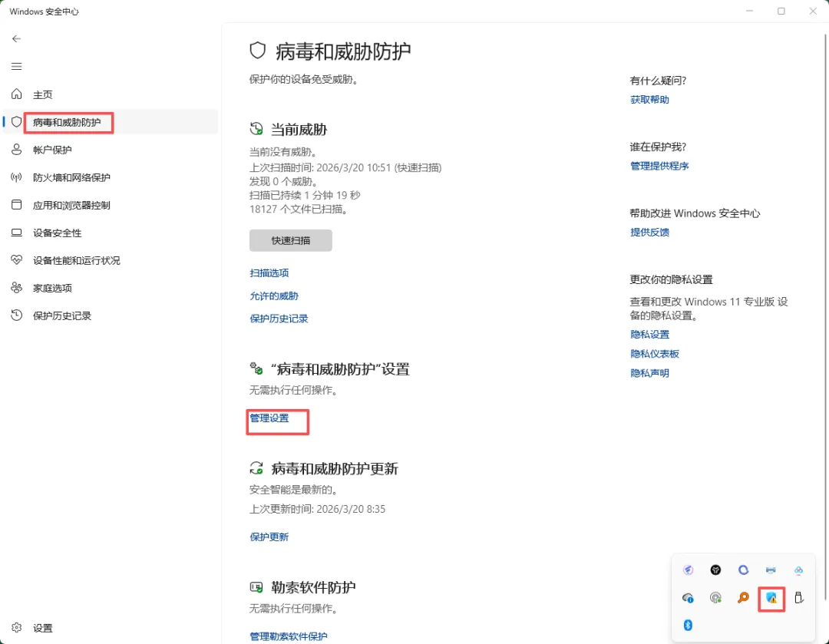Screen dimensions: 829x644
Task: Open the 隐私设置 link
Action: [650, 335]
